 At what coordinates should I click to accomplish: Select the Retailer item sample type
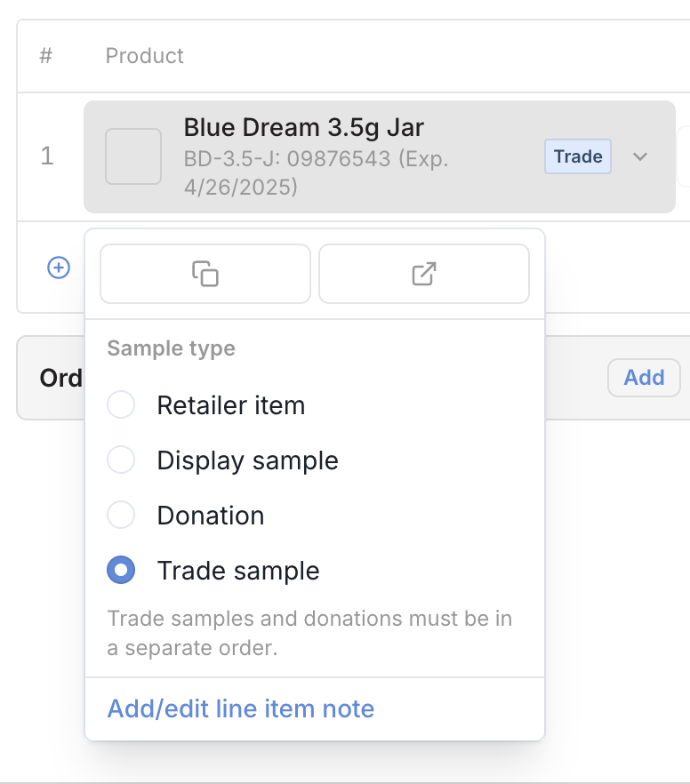point(121,404)
